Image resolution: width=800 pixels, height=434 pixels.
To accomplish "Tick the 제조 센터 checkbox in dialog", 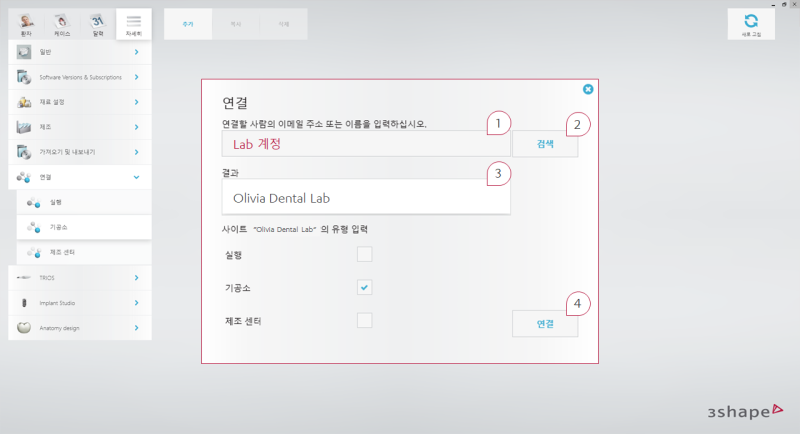I will (x=364, y=320).
